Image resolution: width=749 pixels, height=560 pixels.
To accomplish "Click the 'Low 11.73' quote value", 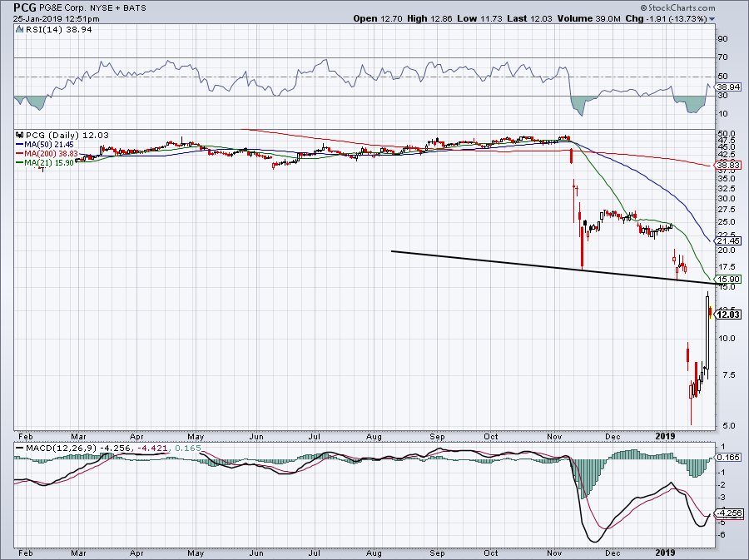I will (479, 18).
